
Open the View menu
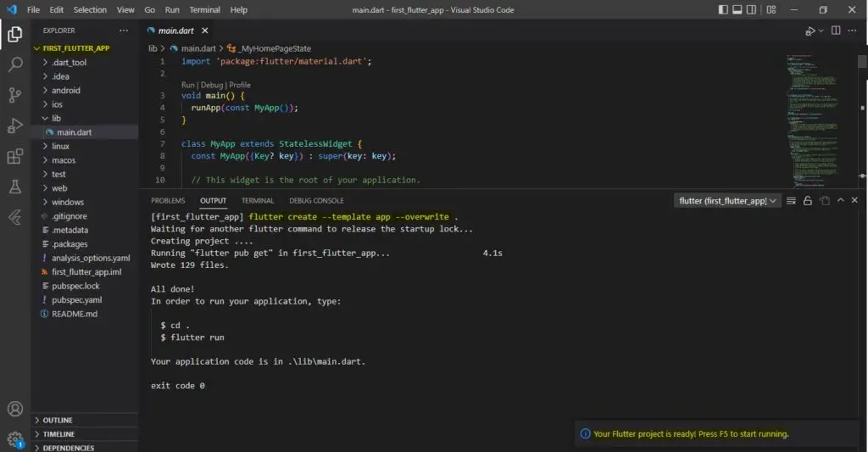click(125, 9)
